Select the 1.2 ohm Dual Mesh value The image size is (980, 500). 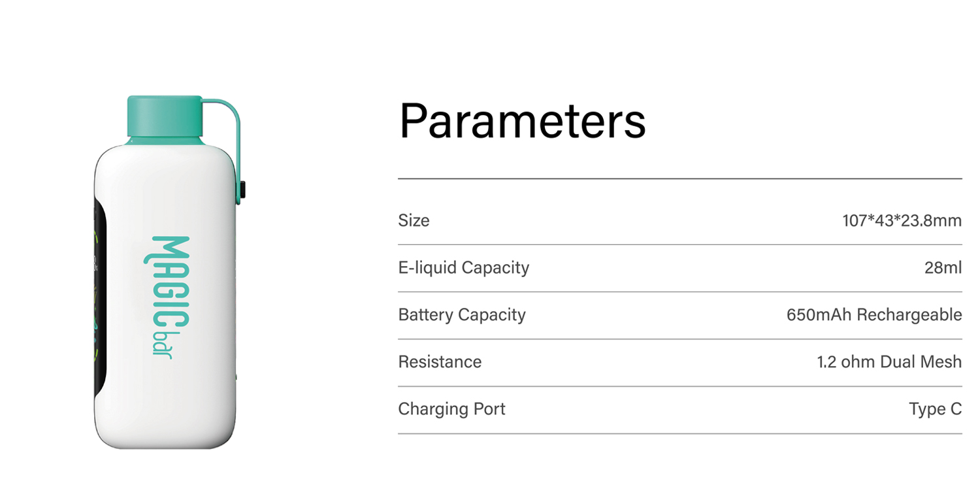889,361
